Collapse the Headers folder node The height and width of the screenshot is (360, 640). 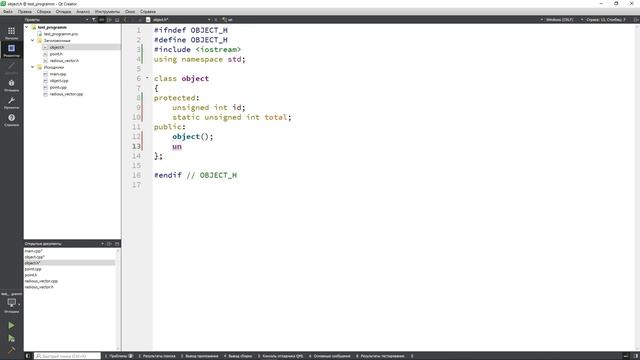click(33, 40)
